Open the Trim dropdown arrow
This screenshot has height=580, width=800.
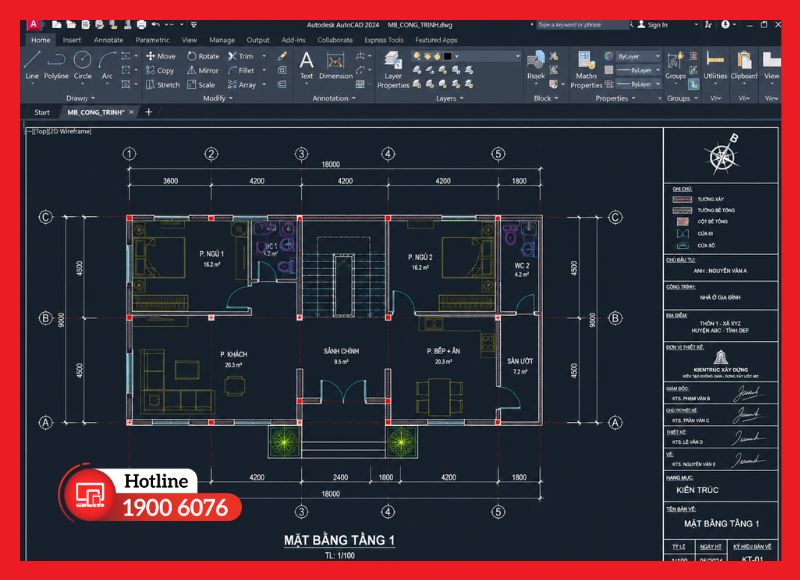tap(264, 56)
